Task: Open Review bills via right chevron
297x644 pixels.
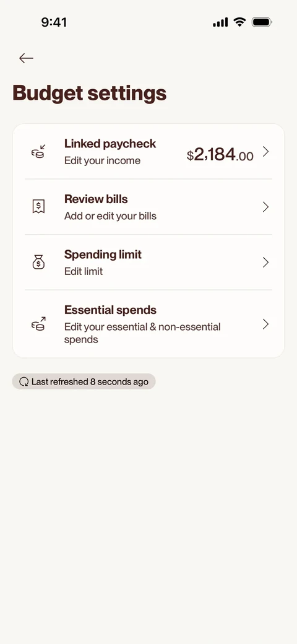Action: tap(266, 207)
